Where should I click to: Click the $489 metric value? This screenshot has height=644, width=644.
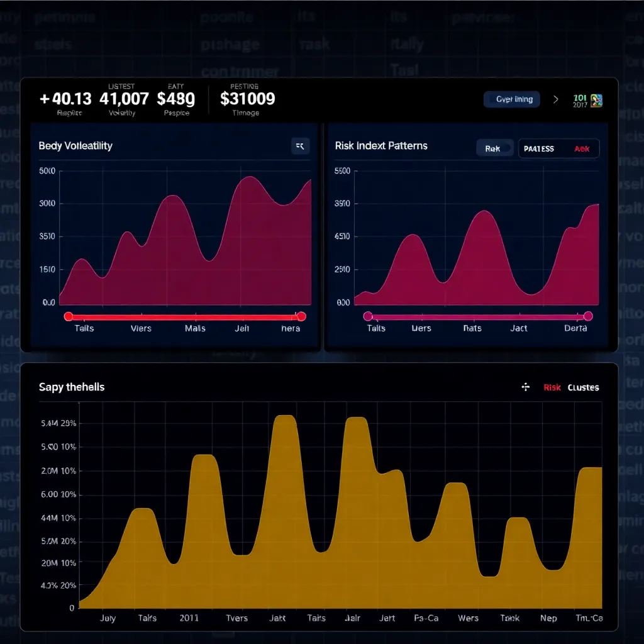pos(176,99)
